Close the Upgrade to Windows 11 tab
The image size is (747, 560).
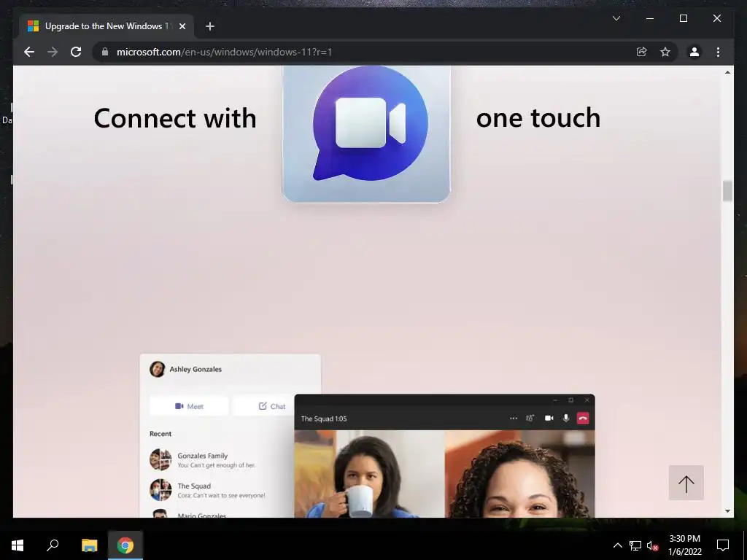pyautogui.click(x=182, y=26)
